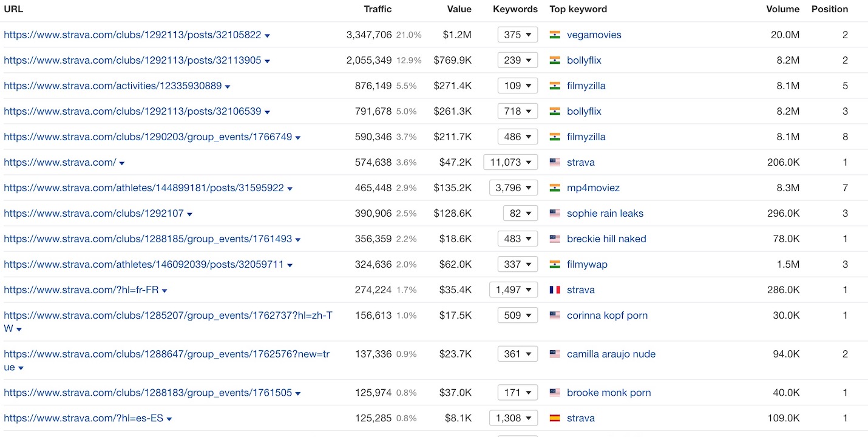Expand caret next to strava.com homepage URL
This screenshot has height=437, width=868.
point(122,163)
